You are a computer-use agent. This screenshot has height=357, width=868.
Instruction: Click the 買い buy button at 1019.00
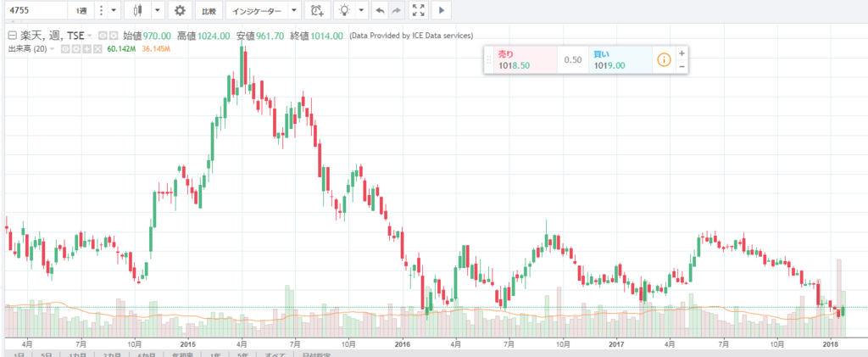pos(620,59)
